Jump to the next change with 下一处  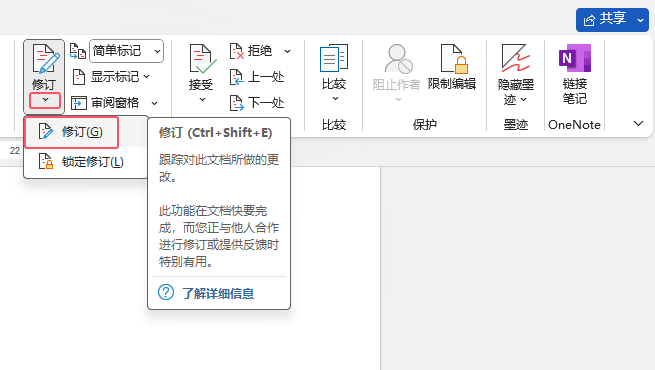coord(257,103)
